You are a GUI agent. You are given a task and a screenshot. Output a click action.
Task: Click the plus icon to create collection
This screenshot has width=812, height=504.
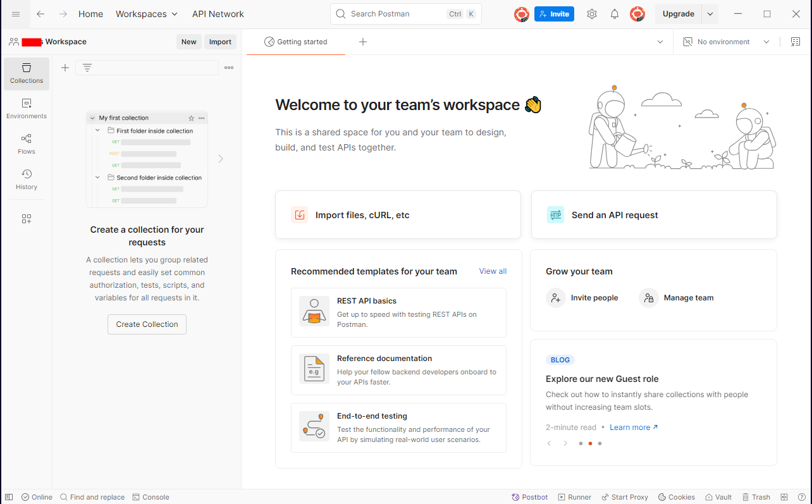65,68
